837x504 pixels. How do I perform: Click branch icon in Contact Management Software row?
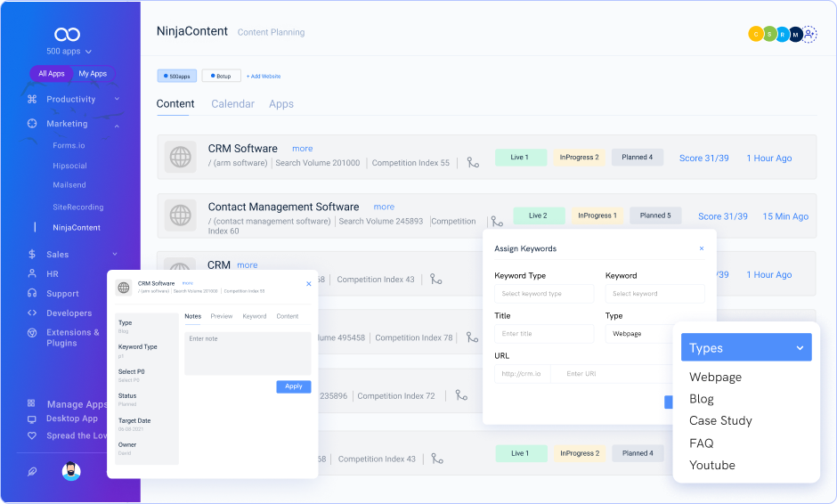coord(497,220)
